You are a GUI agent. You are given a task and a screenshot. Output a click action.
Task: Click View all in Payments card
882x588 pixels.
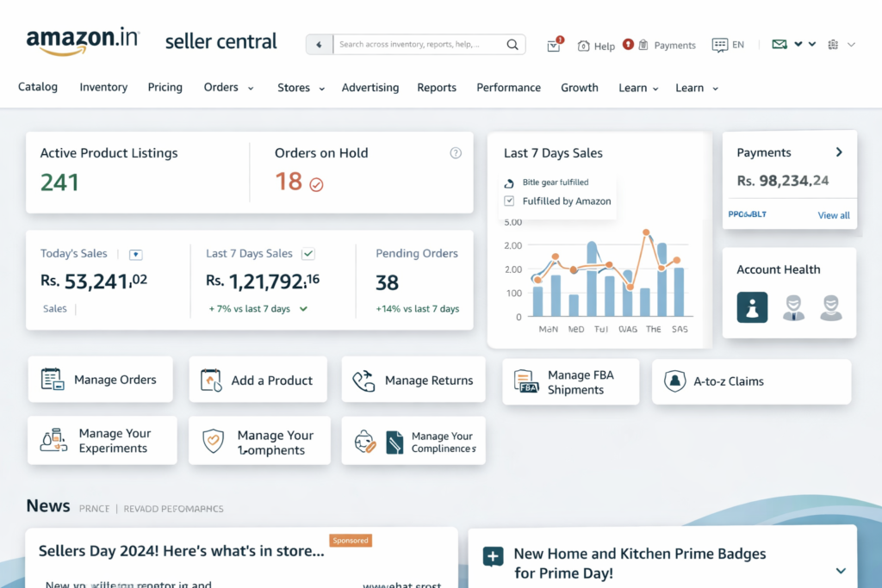(x=834, y=215)
